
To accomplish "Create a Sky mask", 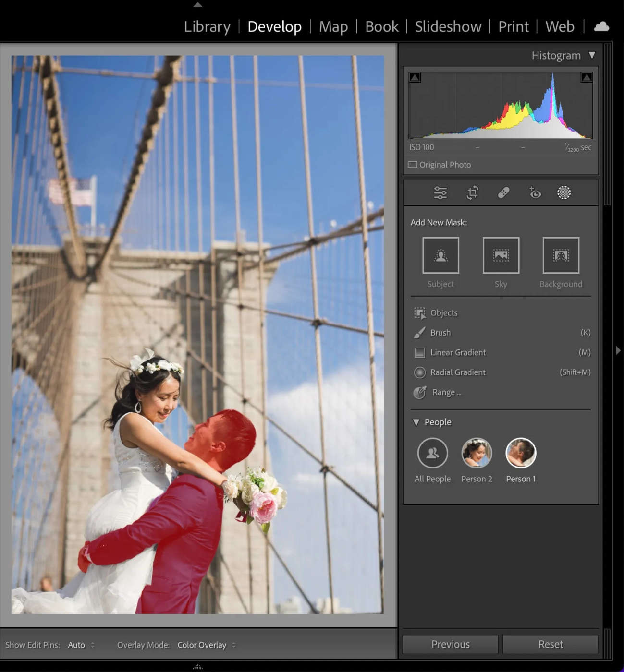I will [500, 255].
